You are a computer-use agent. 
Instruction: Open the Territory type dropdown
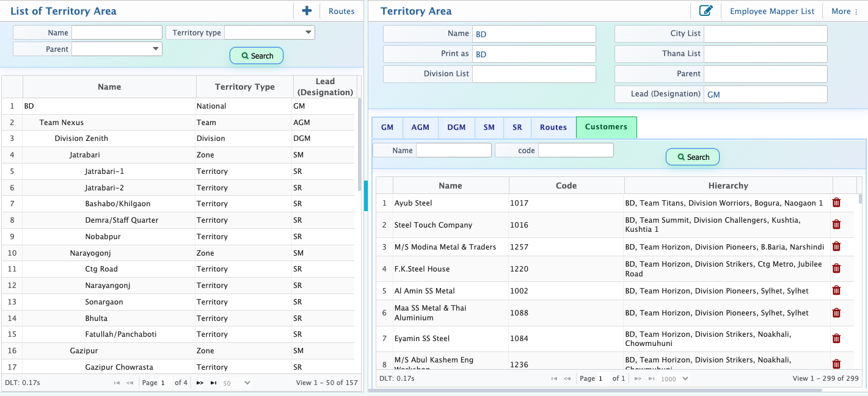coord(269,32)
